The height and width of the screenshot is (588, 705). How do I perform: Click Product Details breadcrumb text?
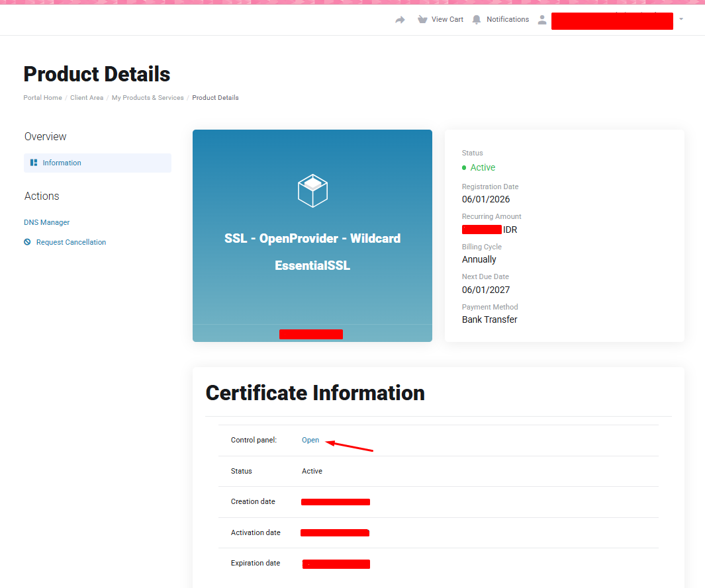pos(215,97)
